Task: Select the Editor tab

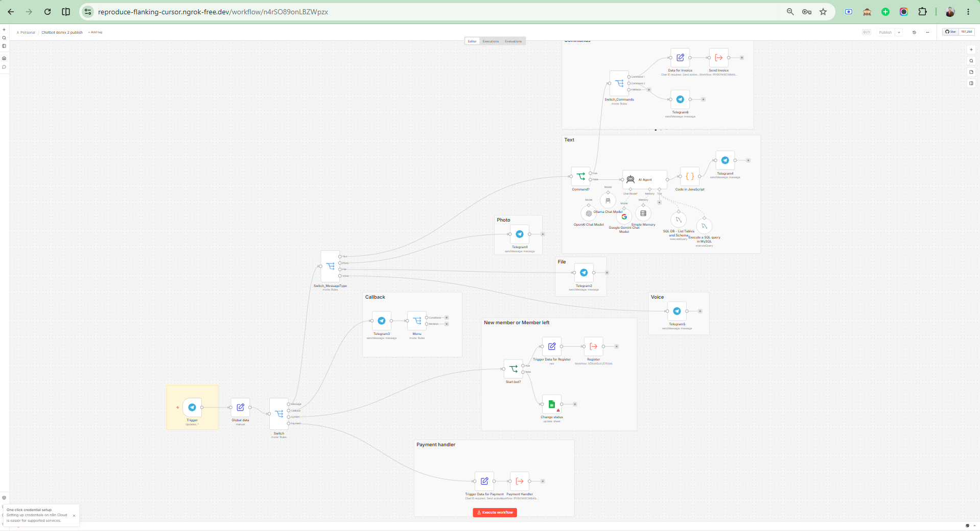Action: tap(472, 41)
